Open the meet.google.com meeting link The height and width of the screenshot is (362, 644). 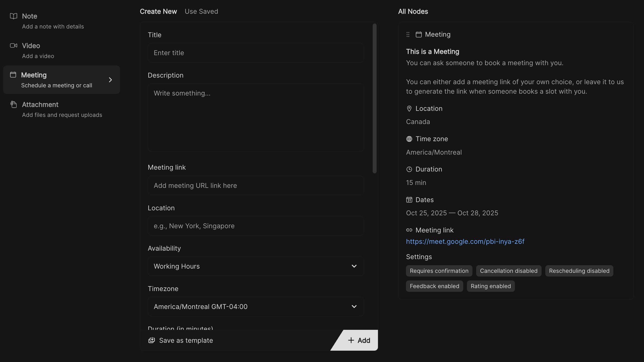click(465, 242)
